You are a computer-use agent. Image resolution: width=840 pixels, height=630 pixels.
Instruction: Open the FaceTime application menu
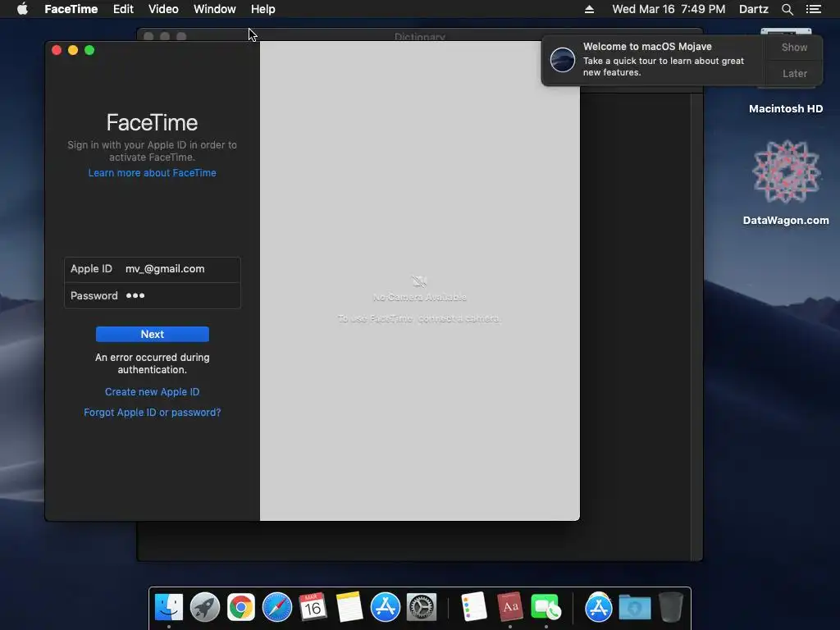coord(71,9)
